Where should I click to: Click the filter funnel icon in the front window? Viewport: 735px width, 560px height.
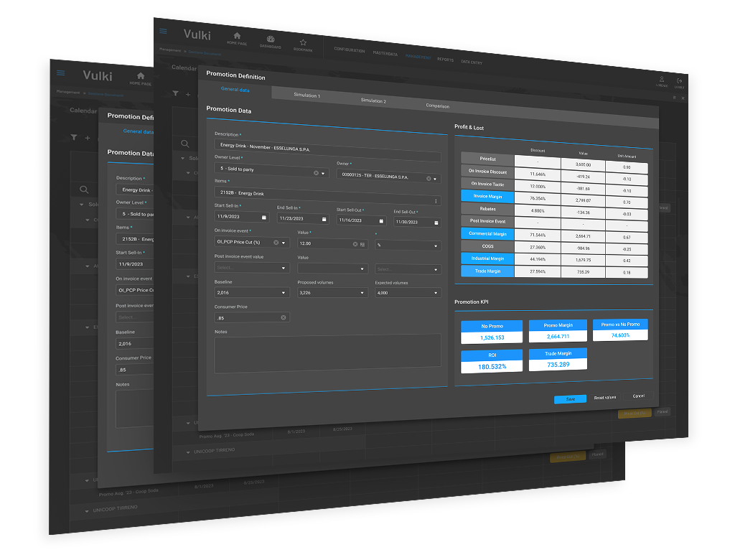(x=175, y=93)
